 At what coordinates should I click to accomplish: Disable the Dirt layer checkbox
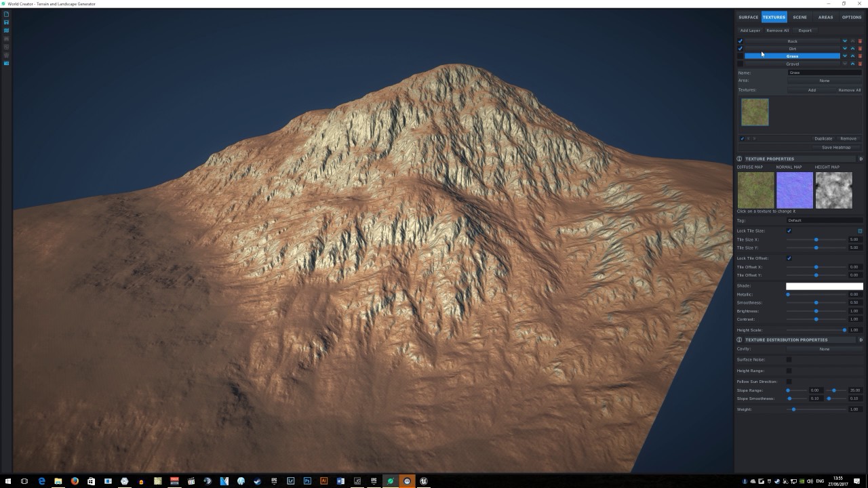click(740, 49)
